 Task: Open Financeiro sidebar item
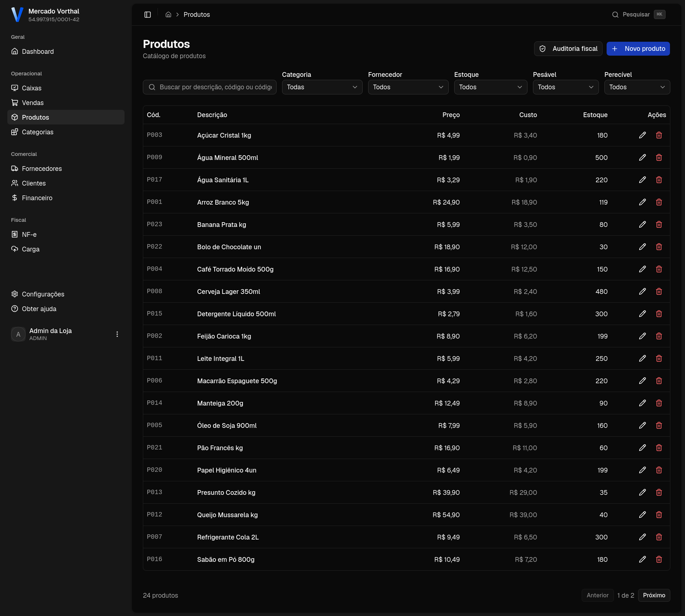click(66, 198)
